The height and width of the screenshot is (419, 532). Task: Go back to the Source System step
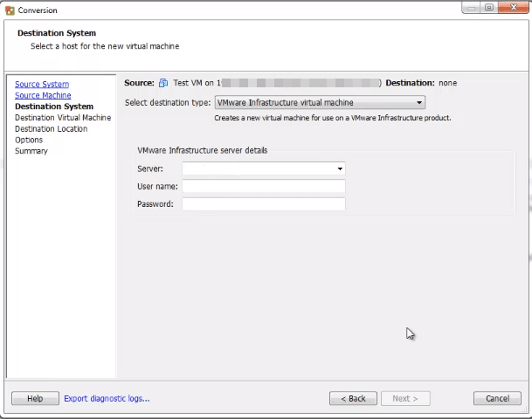[x=42, y=85]
